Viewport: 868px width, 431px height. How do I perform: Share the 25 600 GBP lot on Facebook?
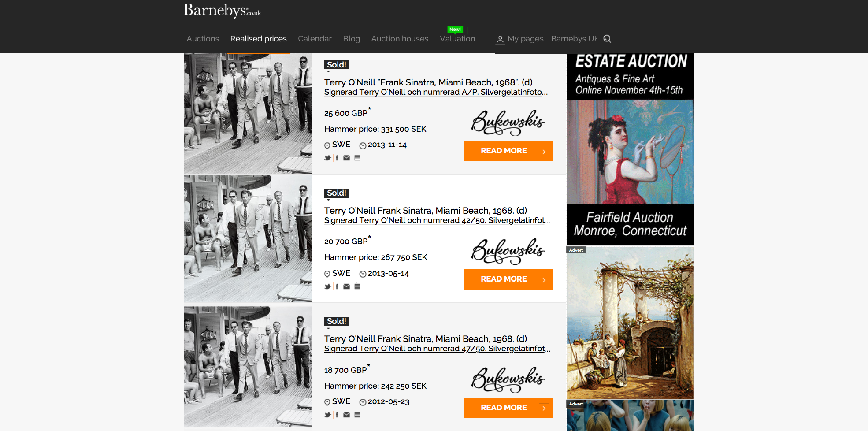pyautogui.click(x=337, y=158)
